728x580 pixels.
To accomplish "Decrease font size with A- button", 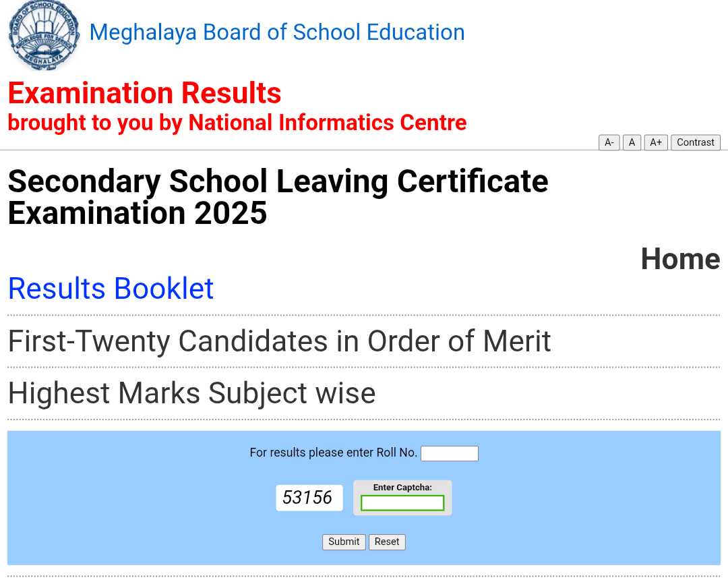I will click(x=609, y=142).
